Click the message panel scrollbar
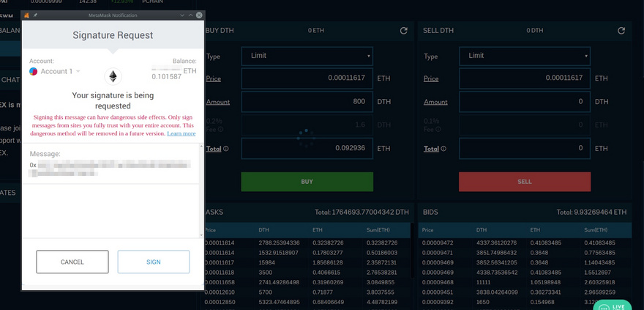The width and height of the screenshot is (644, 310). [201, 191]
